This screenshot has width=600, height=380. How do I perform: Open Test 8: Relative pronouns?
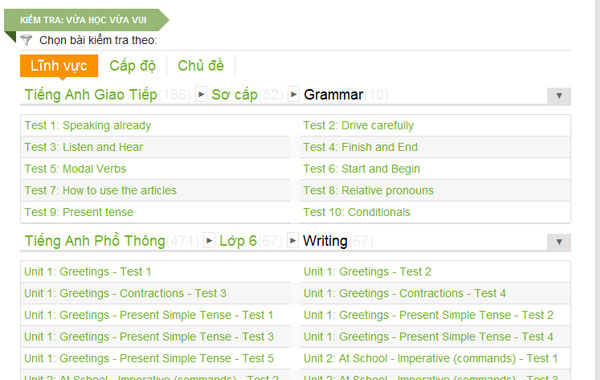[368, 191]
